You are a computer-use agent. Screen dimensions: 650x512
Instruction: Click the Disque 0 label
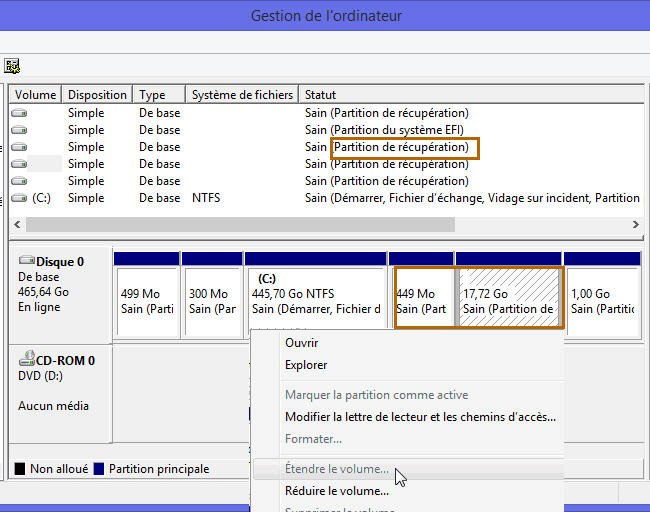coord(60,262)
